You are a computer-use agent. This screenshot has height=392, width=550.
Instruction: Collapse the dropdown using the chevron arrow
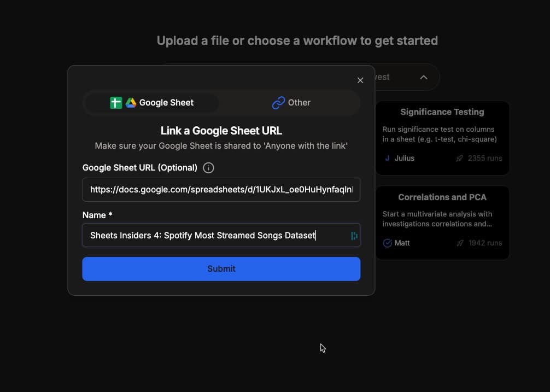[424, 77]
